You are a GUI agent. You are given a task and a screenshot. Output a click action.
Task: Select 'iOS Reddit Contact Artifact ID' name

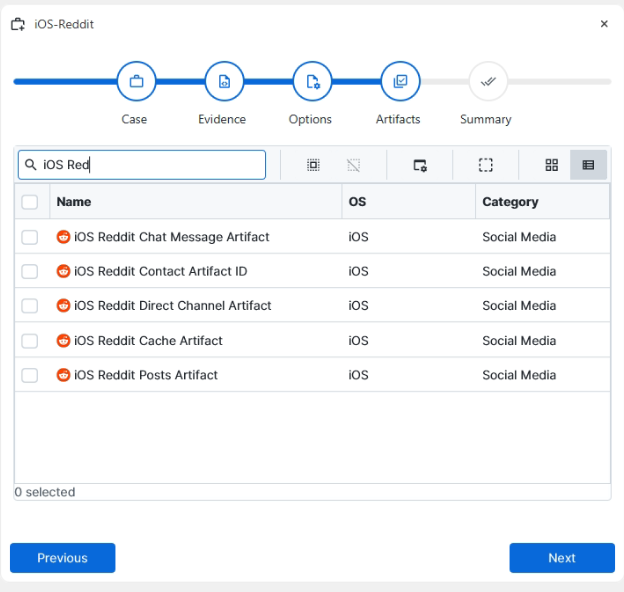point(160,271)
